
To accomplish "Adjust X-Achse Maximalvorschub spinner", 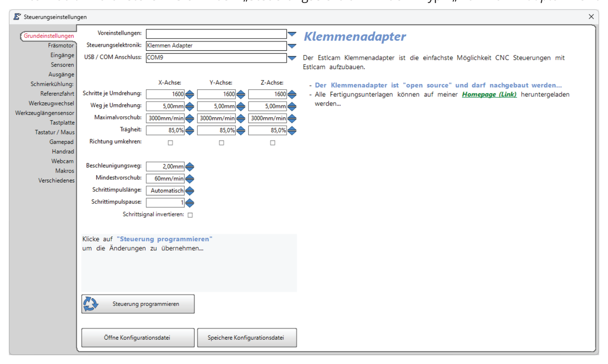I will (x=190, y=118).
